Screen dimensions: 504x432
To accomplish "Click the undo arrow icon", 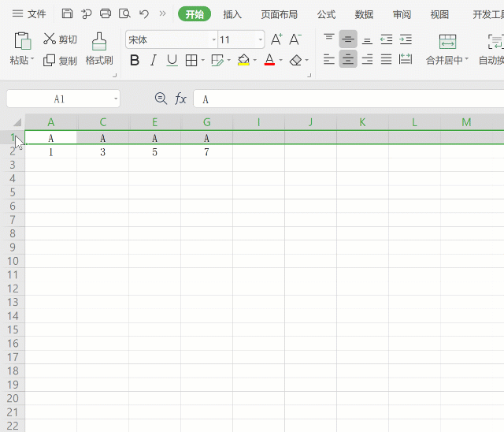I will click(144, 13).
